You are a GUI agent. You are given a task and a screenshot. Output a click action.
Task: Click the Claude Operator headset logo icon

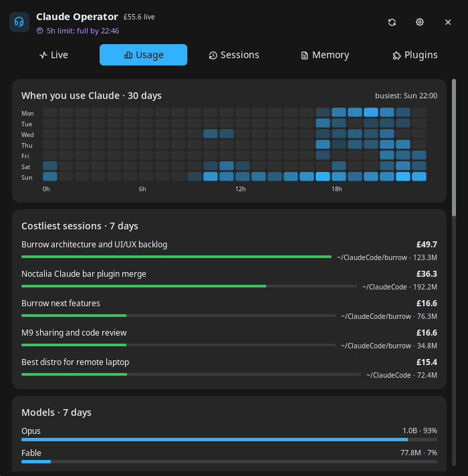(19, 22)
